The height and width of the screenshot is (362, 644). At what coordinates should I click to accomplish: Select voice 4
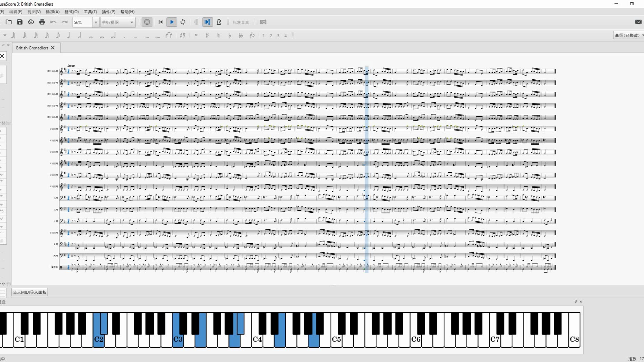coord(285,36)
